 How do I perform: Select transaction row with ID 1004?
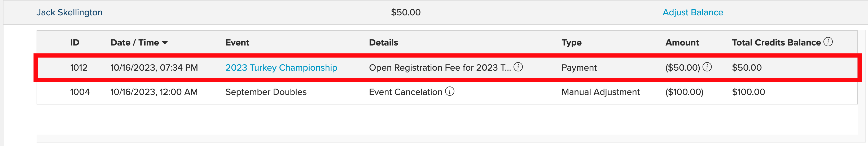tap(447, 92)
